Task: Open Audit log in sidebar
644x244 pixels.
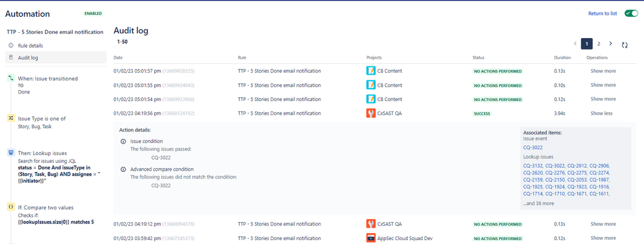Action: click(55, 58)
